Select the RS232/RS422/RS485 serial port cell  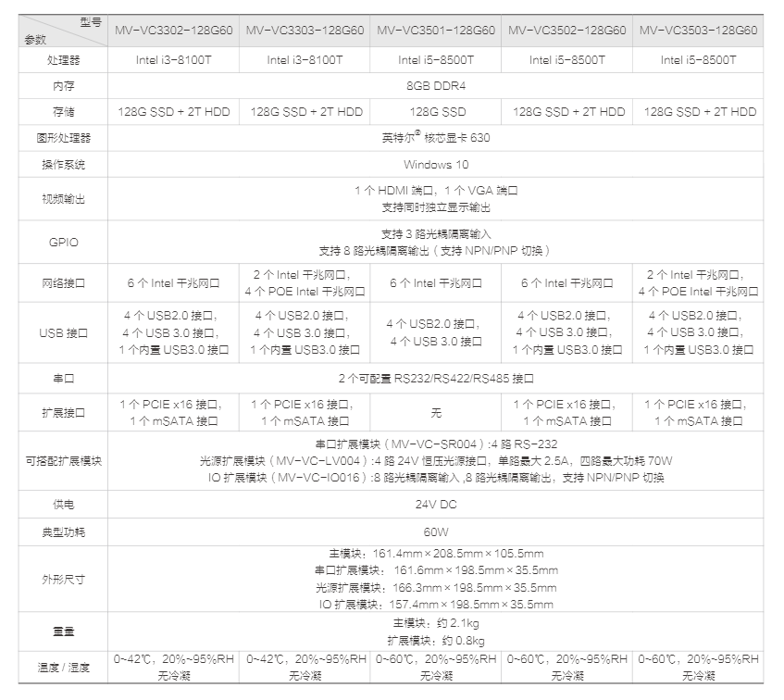pyautogui.click(x=436, y=379)
